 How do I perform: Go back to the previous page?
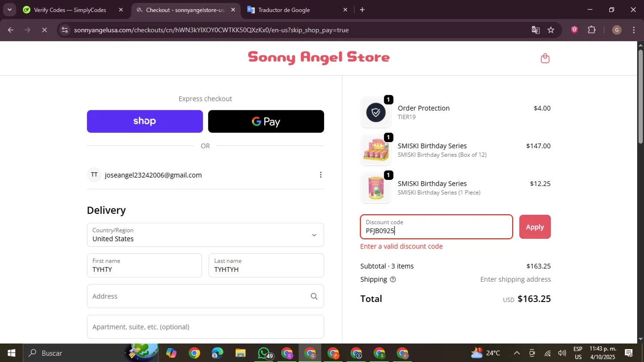point(11,30)
